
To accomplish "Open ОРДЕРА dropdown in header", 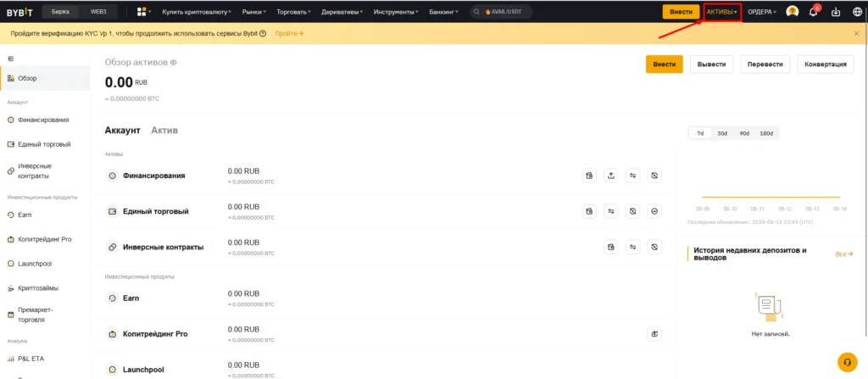I will [762, 12].
